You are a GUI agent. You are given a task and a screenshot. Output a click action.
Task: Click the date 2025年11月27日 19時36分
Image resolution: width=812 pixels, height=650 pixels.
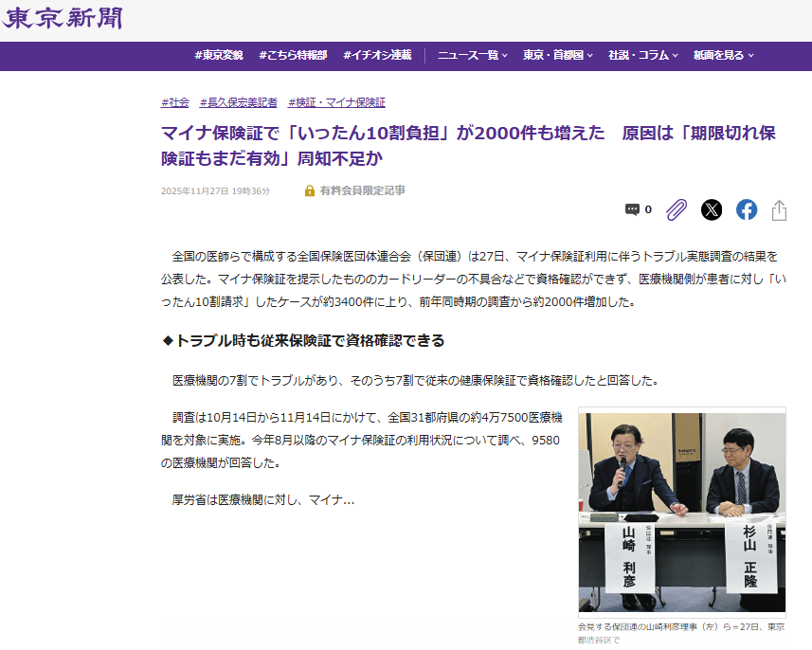[x=215, y=191]
